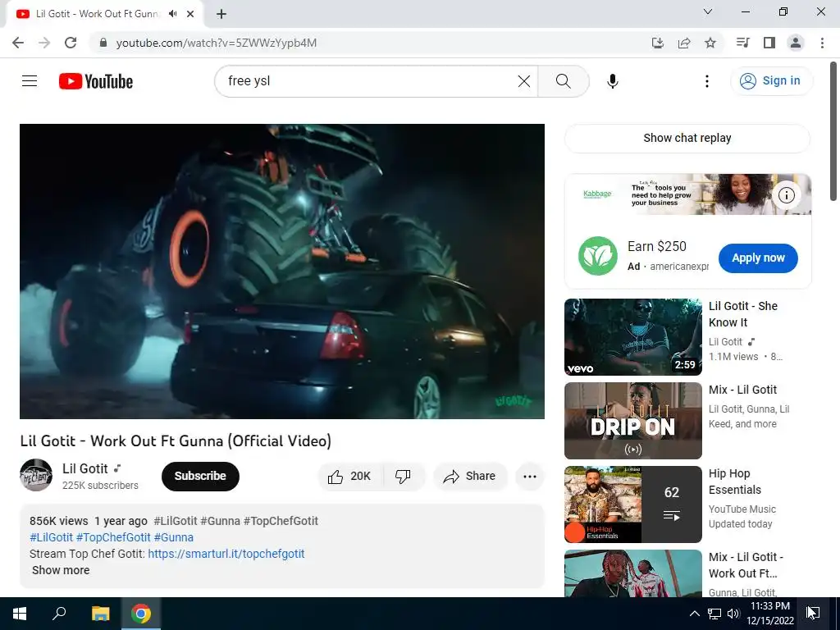Image resolution: width=840 pixels, height=630 pixels.
Task: Sign in to YouTube
Action: point(771,81)
